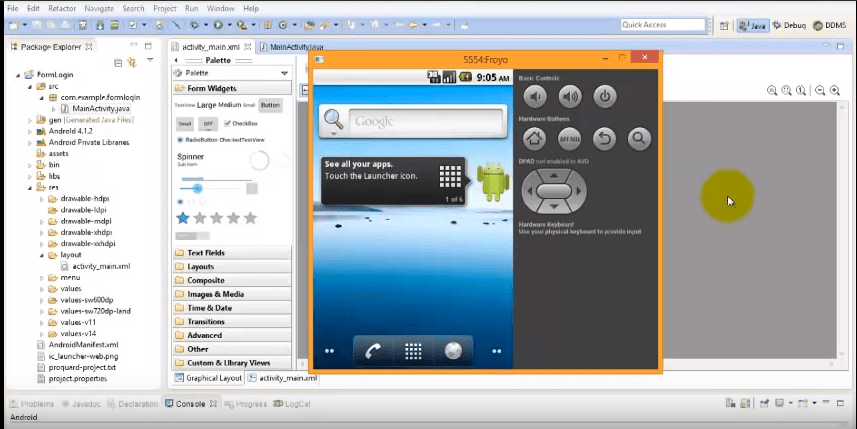Open the Run button dropdown arrow
The width and height of the screenshot is (857, 429).
tap(229, 25)
